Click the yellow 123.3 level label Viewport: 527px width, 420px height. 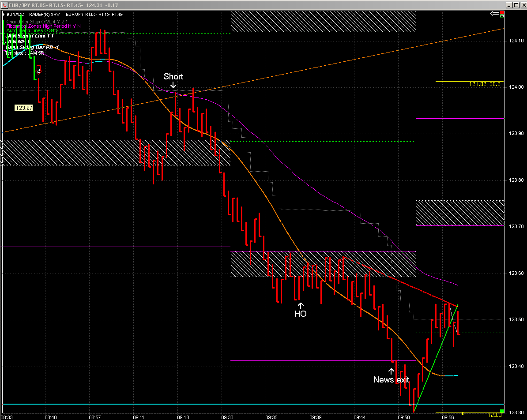tap(495, 415)
